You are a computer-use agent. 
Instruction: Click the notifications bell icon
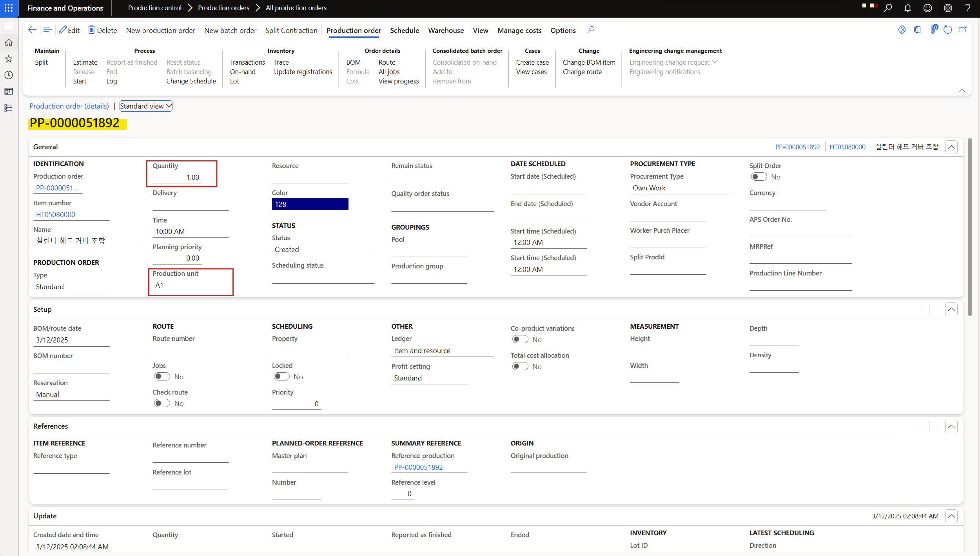click(907, 8)
